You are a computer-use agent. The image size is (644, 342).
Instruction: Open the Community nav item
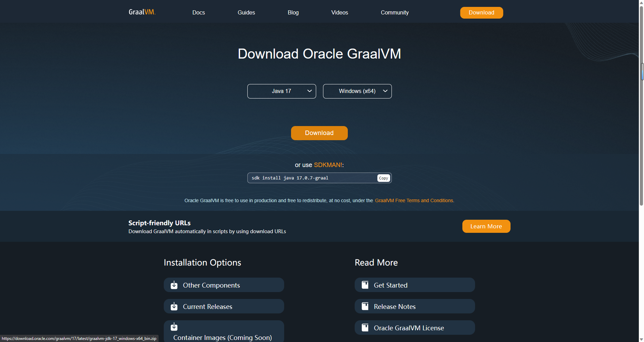tap(395, 12)
